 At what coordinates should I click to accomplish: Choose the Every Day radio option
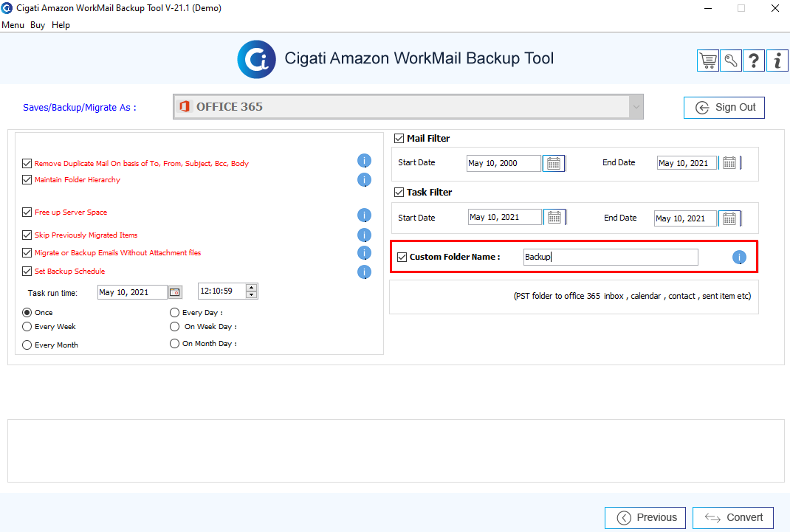pos(174,313)
